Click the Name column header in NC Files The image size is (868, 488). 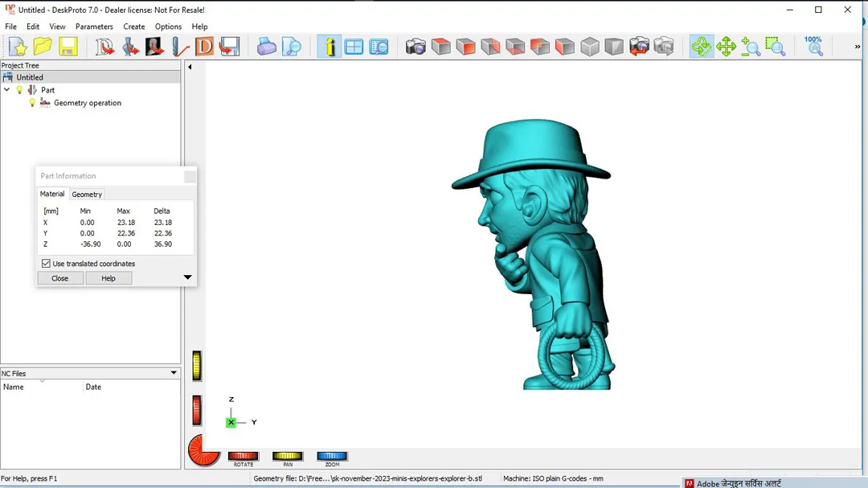pyautogui.click(x=42, y=387)
